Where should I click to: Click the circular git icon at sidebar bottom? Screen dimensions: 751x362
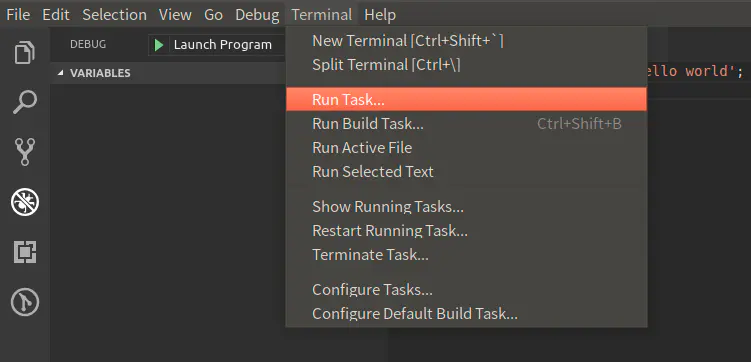25,302
